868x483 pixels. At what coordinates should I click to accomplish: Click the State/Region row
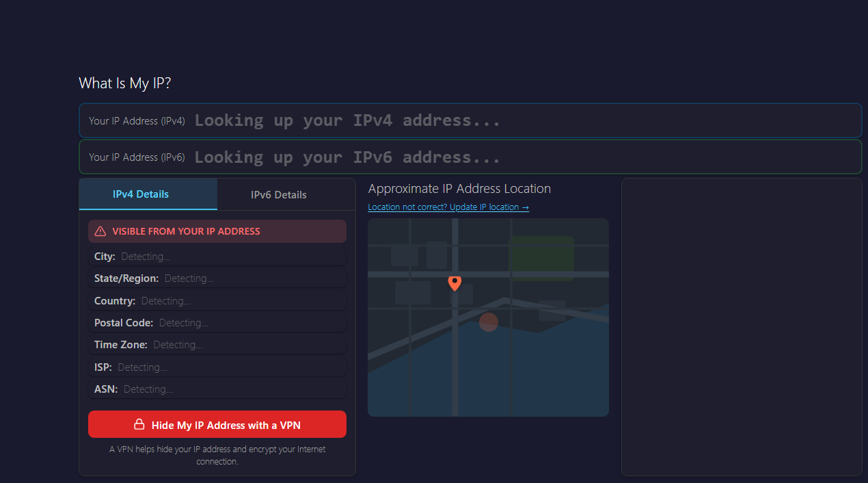click(x=217, y=278)
